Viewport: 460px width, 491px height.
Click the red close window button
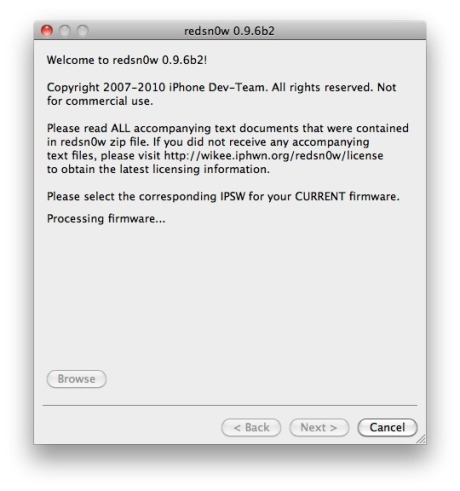(x=47, y=31)
